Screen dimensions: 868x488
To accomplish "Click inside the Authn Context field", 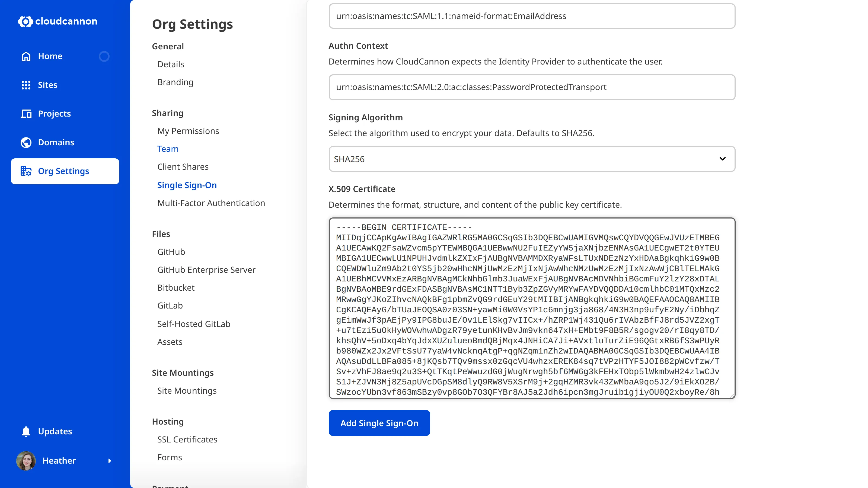I will click(531, 87).
